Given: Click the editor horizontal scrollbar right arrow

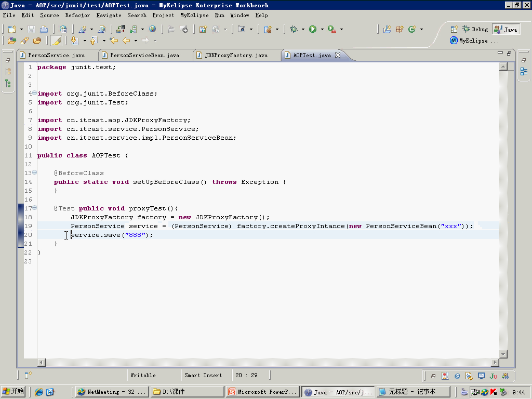Looking at the screenshot, I should (x=495, y=362).
